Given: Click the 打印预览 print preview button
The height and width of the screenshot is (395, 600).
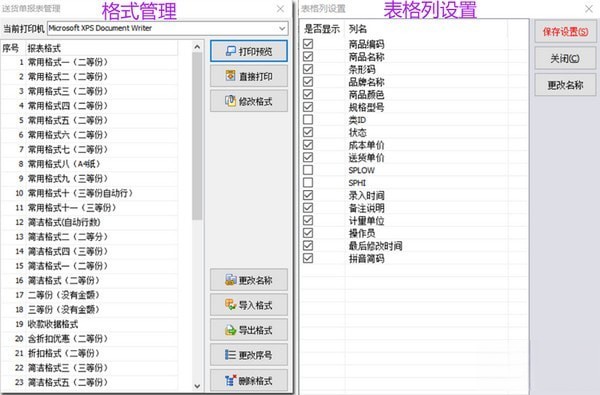Looking at the screenshot, I should pos(249,51).
